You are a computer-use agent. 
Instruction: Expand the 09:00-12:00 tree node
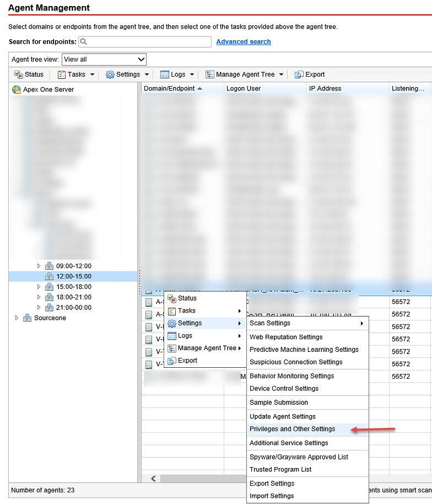pos(39,266)
